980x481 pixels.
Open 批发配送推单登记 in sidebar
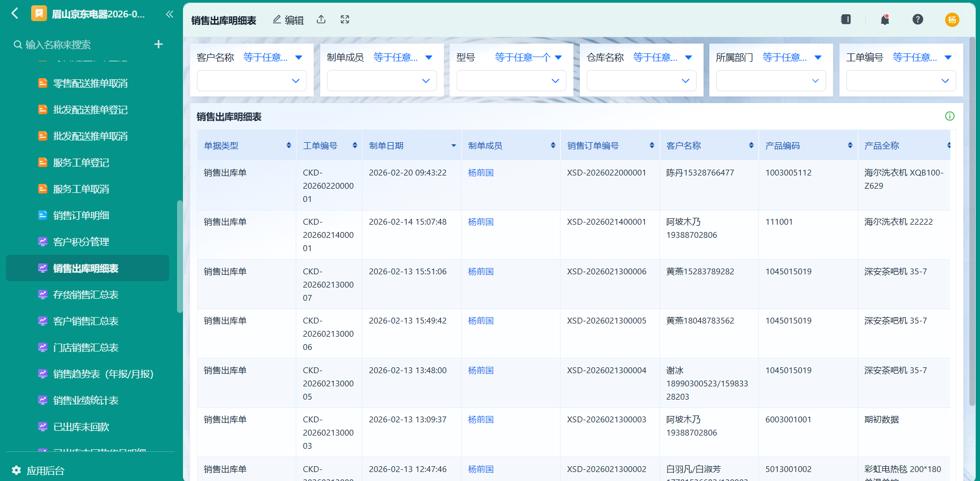[x=87, y=110]
